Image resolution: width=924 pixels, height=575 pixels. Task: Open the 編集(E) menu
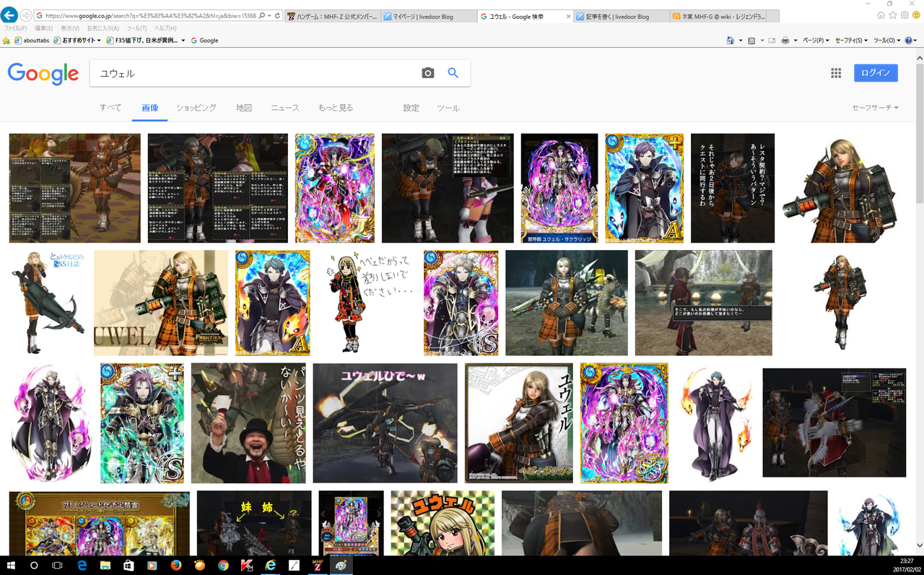click(45, 28)
